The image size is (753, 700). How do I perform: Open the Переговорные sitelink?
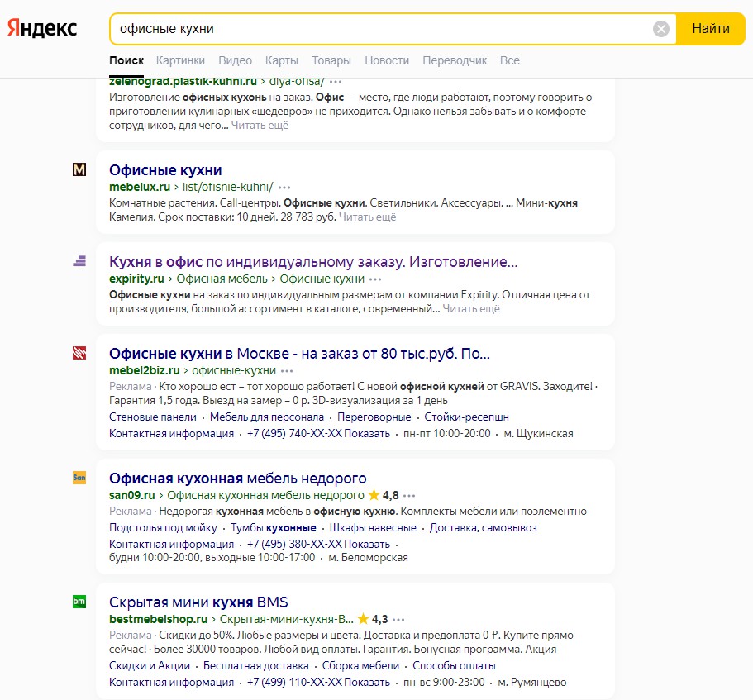coord(374,417)
